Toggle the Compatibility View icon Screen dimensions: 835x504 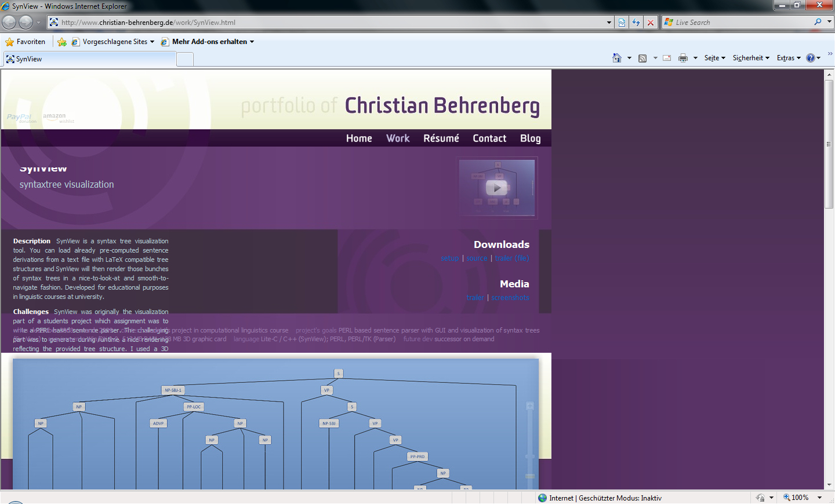point(622,23)
